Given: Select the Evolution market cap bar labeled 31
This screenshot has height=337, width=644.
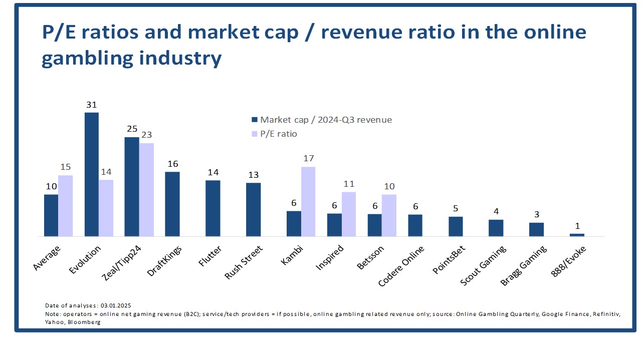Looking at the screenshot, I should pos(91,174).
